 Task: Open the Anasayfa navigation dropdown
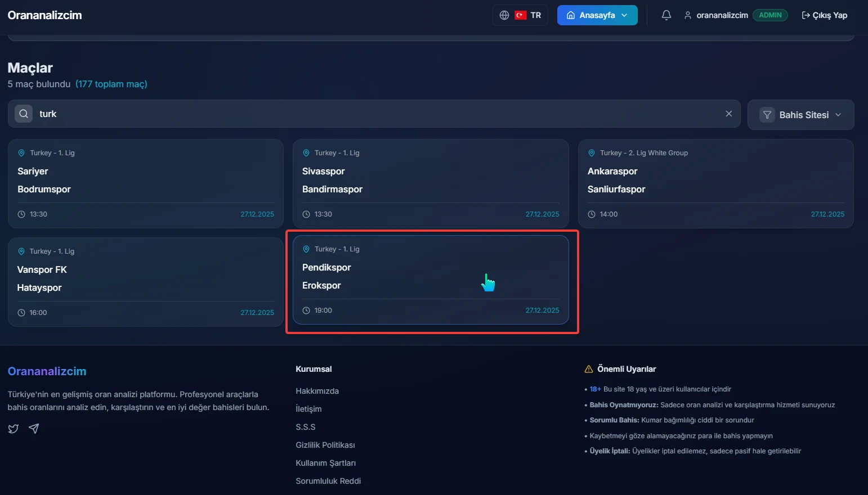[x=597, y=15]
